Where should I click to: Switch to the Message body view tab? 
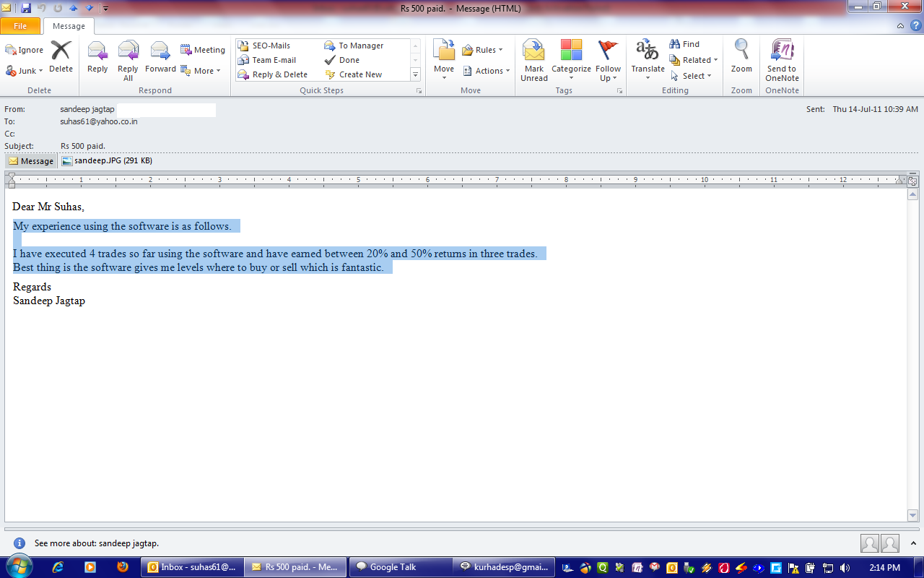tap(31, 161)
